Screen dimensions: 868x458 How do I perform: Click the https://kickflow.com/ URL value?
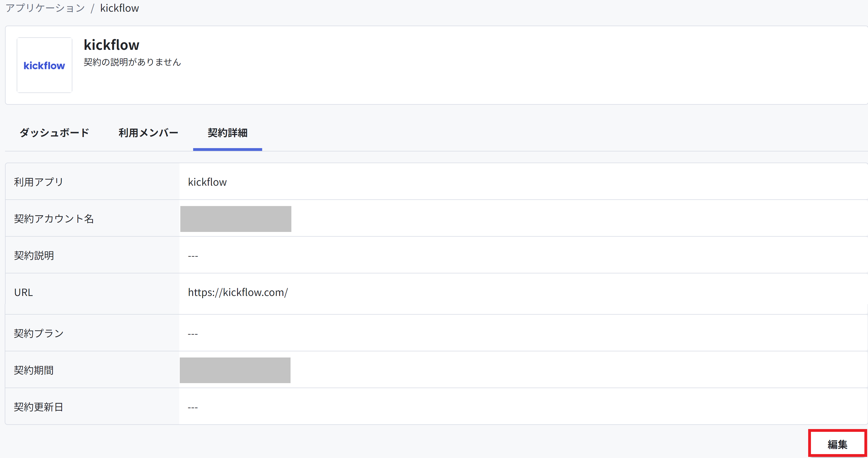click(238, 292)
